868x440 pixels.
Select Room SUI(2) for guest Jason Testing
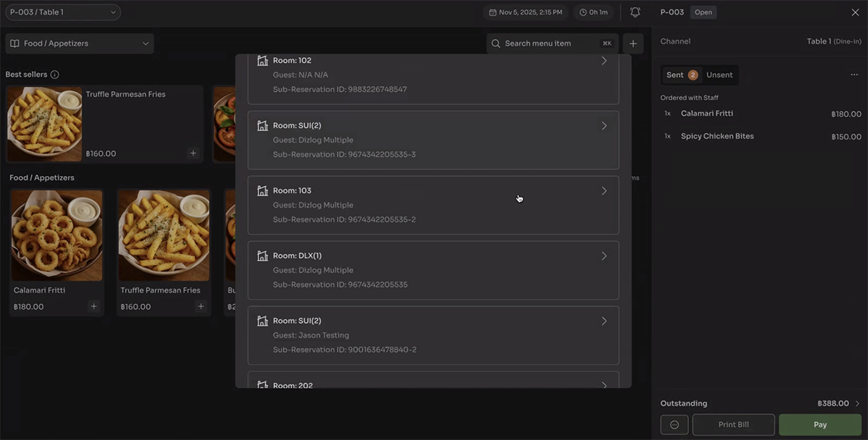433,335
